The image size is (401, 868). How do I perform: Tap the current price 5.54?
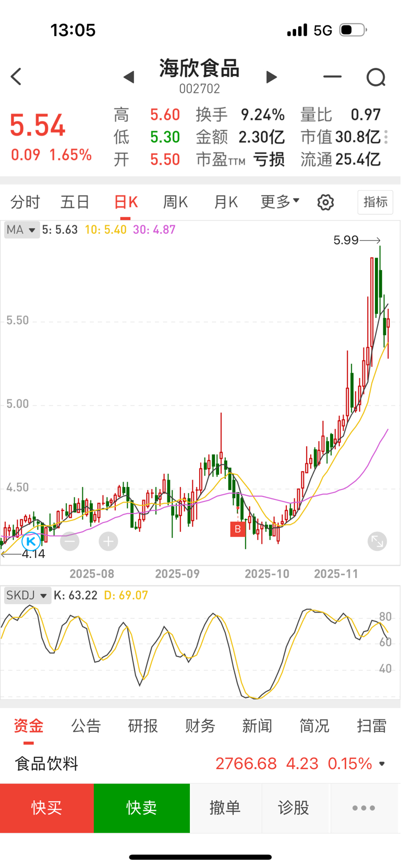[x=38, y=125]
